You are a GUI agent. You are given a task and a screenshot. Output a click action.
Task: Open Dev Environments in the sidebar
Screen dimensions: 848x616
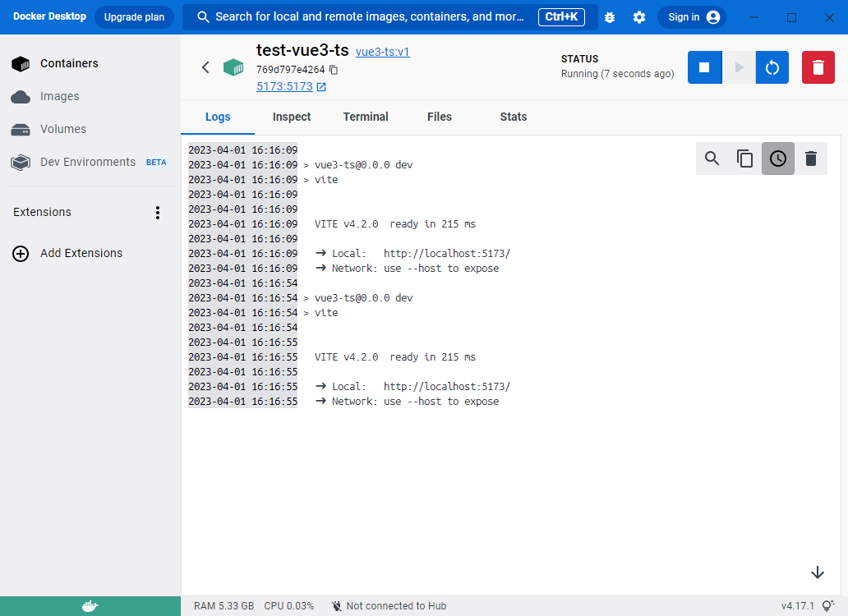[90, 162]
